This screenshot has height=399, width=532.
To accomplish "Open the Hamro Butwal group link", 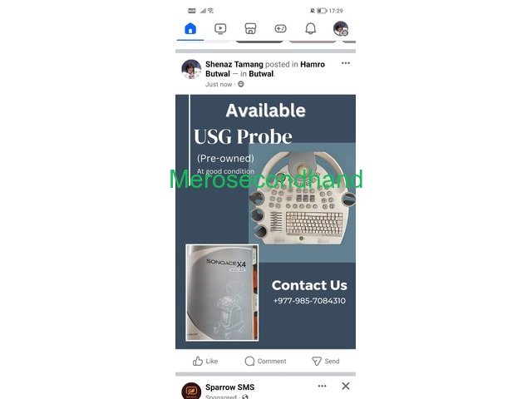I will [265, 69].
